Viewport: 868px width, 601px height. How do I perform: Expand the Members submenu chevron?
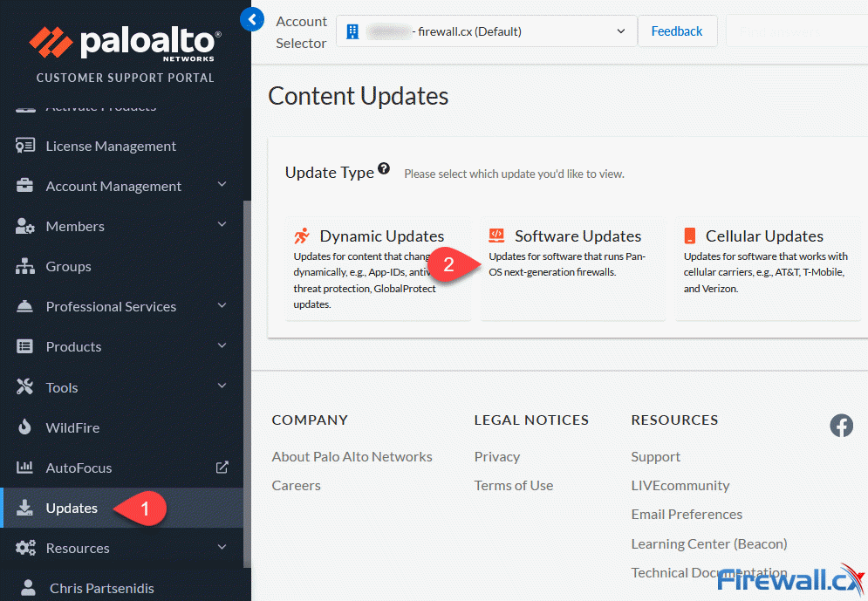[x=222, y=224]
